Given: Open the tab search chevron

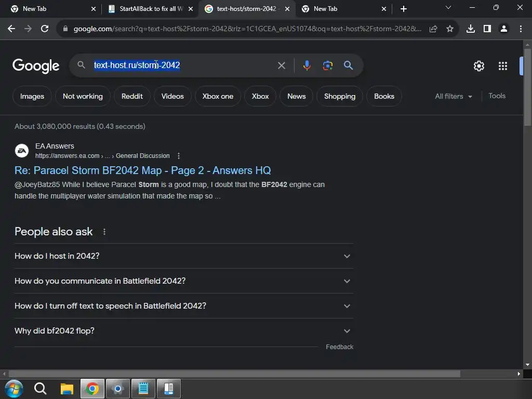Looking at the screenshot, I should coord(448,7).
